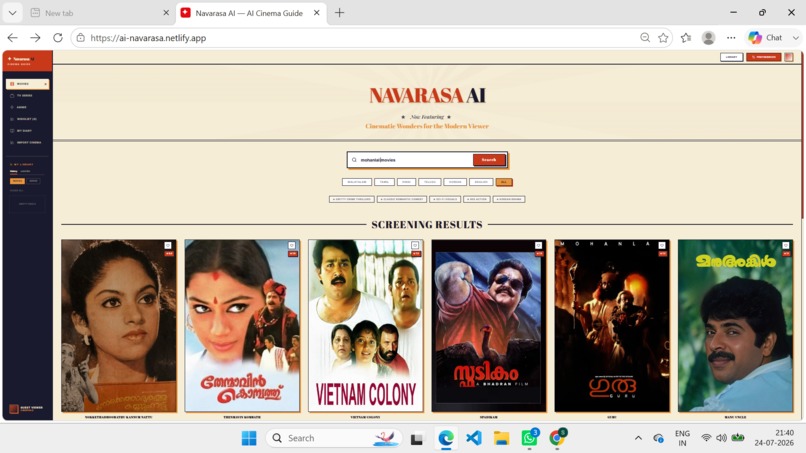Select the English language filter
The image size is (806, 453).
click(x=481, y=182)
